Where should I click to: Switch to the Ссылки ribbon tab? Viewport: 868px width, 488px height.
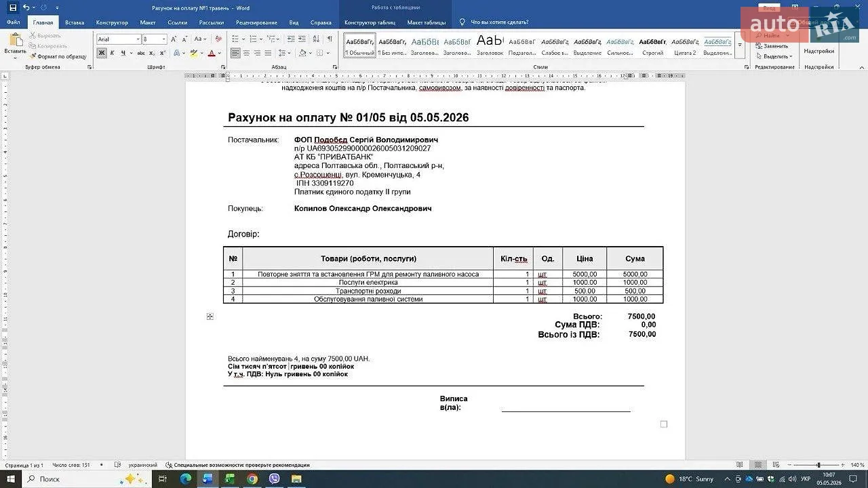[x=177, y=22]
